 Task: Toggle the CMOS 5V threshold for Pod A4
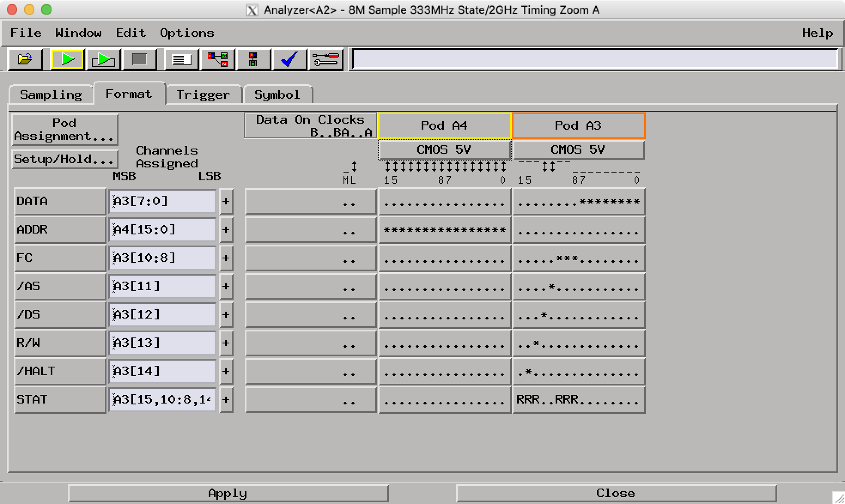point(444,149)
